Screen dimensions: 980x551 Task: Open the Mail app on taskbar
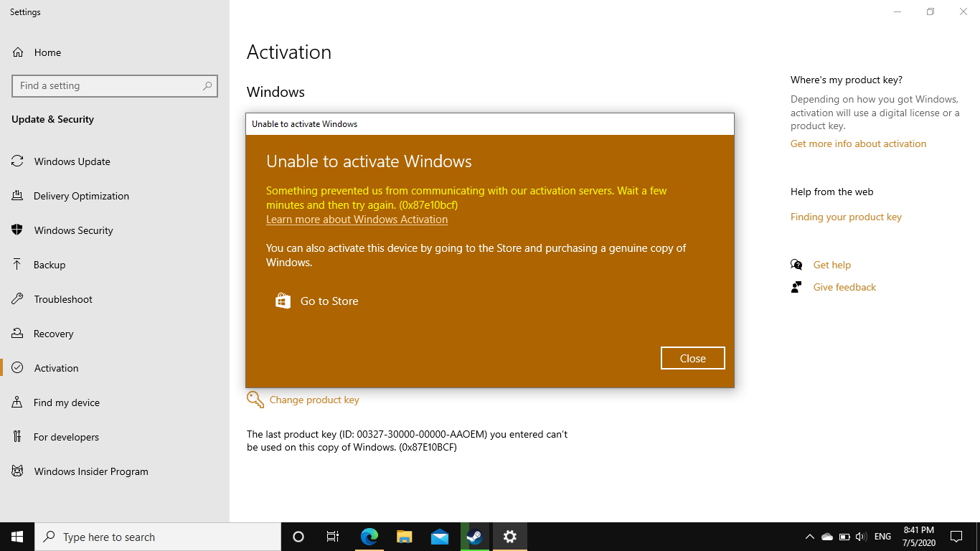click(440, 537)
